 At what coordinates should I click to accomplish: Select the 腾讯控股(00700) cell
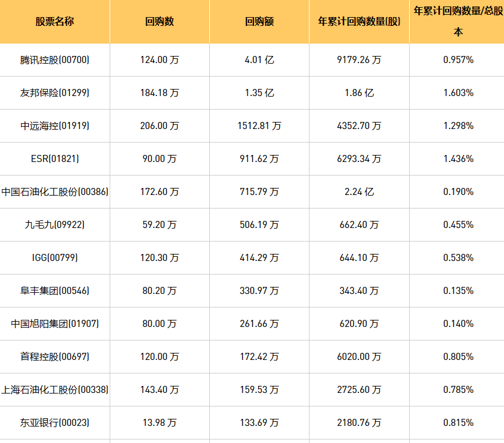point(55,59)
